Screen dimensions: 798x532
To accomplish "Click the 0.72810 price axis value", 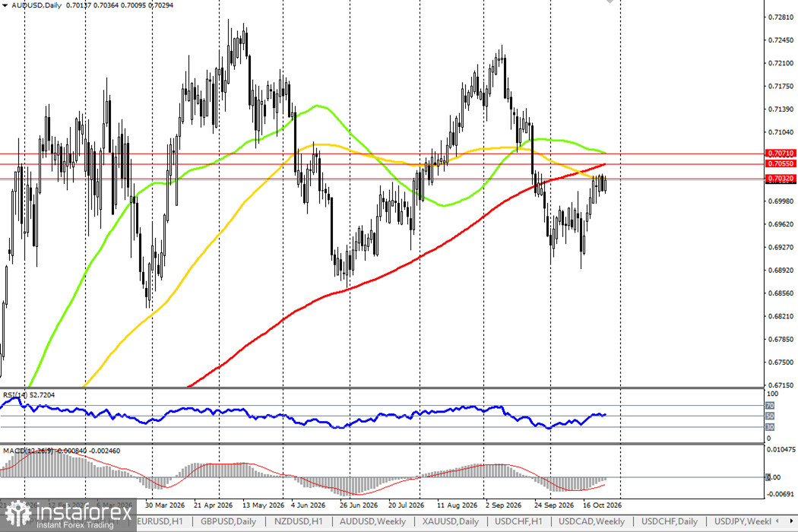I will (x=781, y=17).
